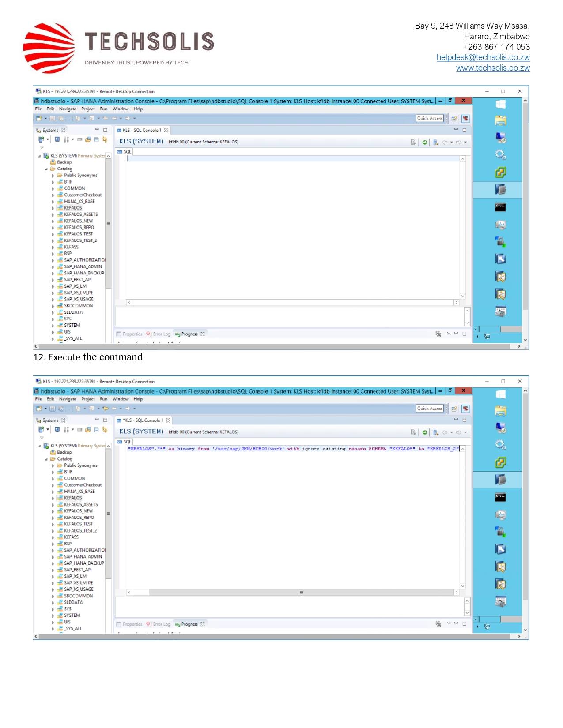The width and height of the screenshot is (563, 728).
Task: Open Command Prompt icon in upper screenshot taskbar
Action: [500, 207]
